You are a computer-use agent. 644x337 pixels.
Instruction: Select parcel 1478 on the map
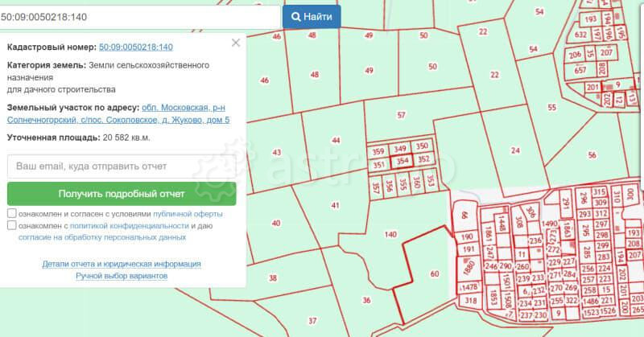[x=469, y=287]
